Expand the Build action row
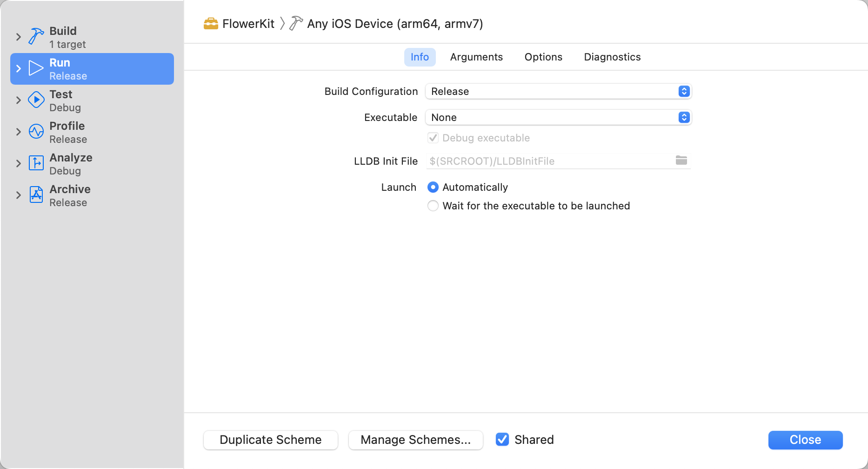 click(19, 37)
